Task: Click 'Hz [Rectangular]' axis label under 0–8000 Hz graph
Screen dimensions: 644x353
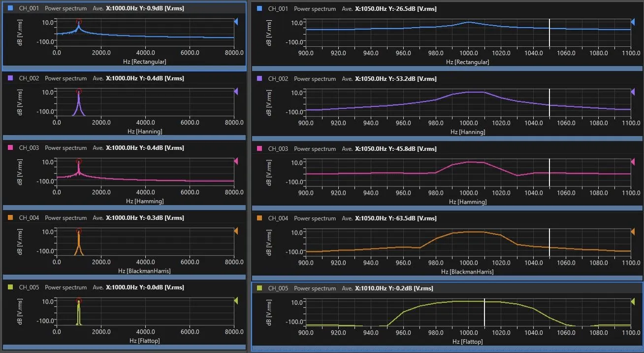Action: pos(145,62)
